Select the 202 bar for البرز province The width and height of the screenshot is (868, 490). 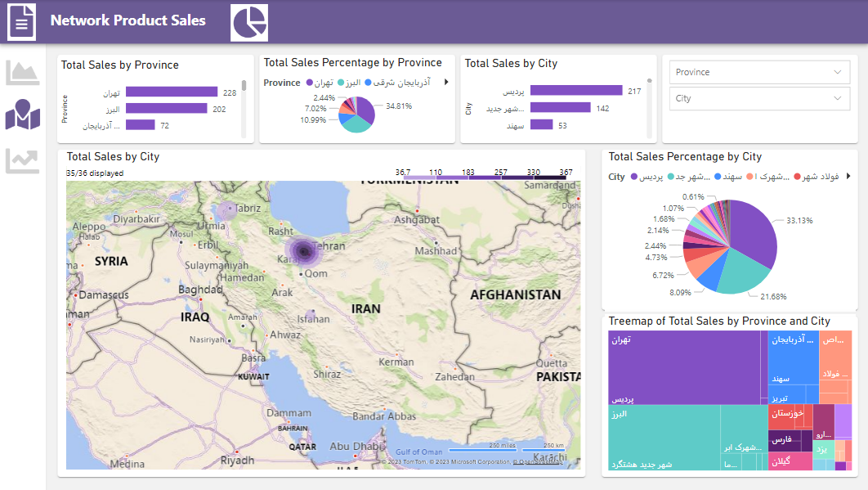coord(166,109)
